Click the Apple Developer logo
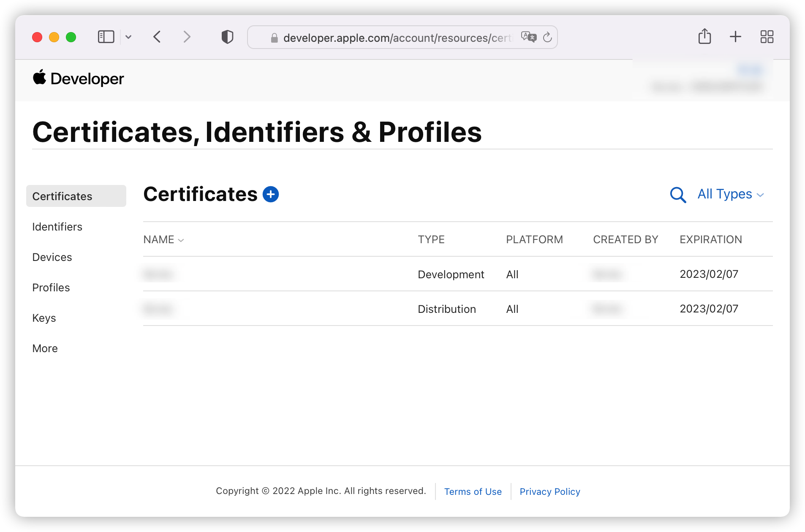Viewport: 805px width, 532px height. click(79, 79)
